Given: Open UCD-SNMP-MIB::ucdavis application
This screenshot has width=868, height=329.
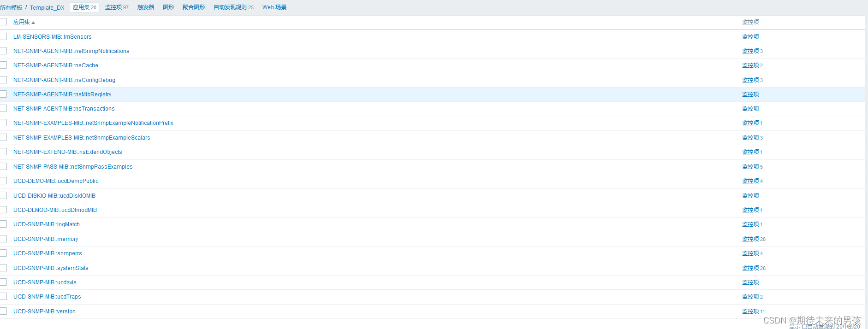Looking at the screenshot, I should [x=45, y=282].
